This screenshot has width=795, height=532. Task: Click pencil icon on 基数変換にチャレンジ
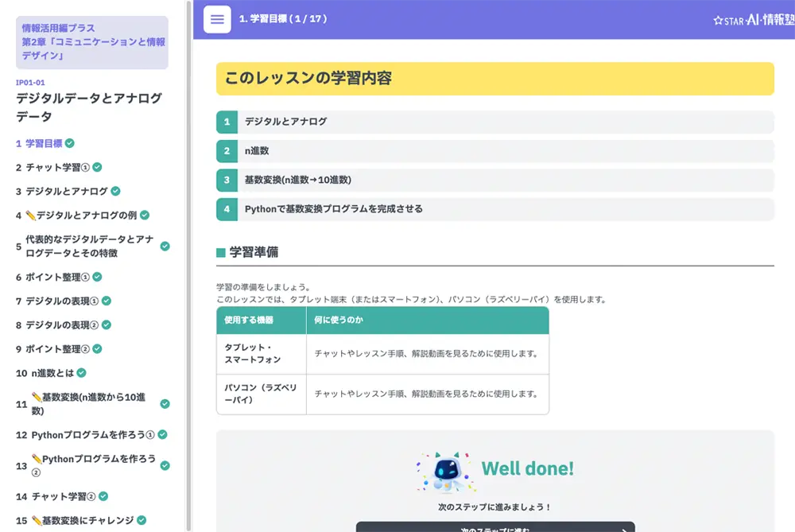(x=37, y=520)
